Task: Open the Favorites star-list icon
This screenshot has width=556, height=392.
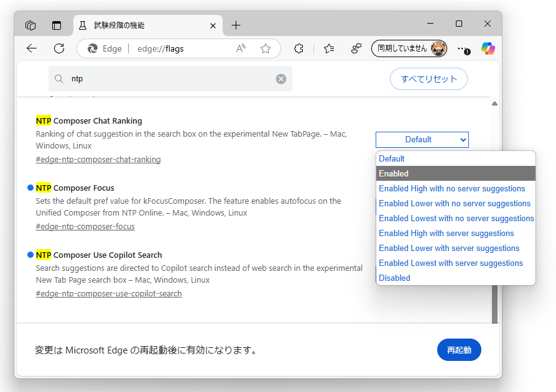Action: tap(328, 48)
